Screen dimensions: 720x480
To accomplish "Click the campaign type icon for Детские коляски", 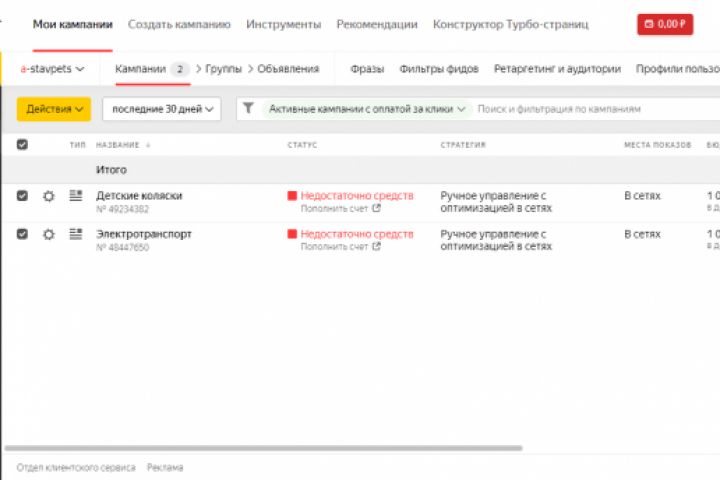I will pyautogui.click(x=75, y=196).
